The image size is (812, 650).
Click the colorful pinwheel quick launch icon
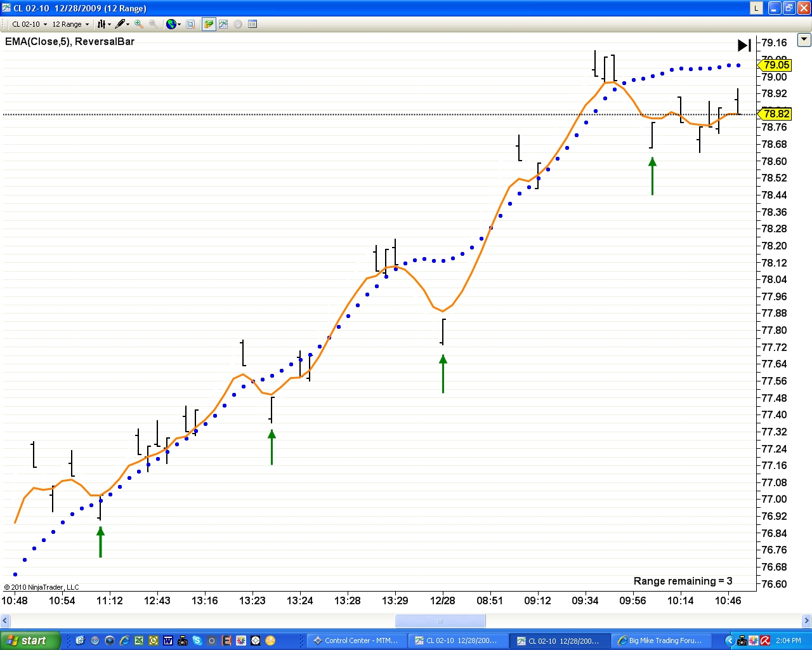coord(241,640)
